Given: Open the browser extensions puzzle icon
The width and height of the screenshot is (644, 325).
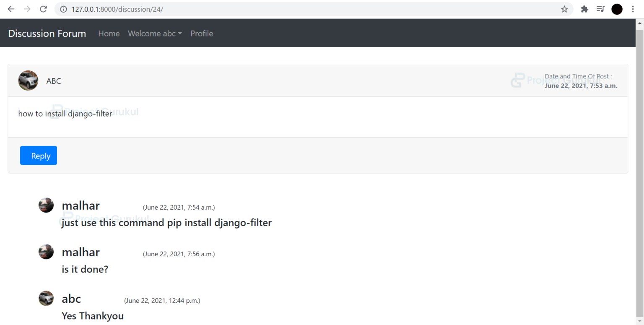Looking at the screenshot, I should [x=584, y=9].
